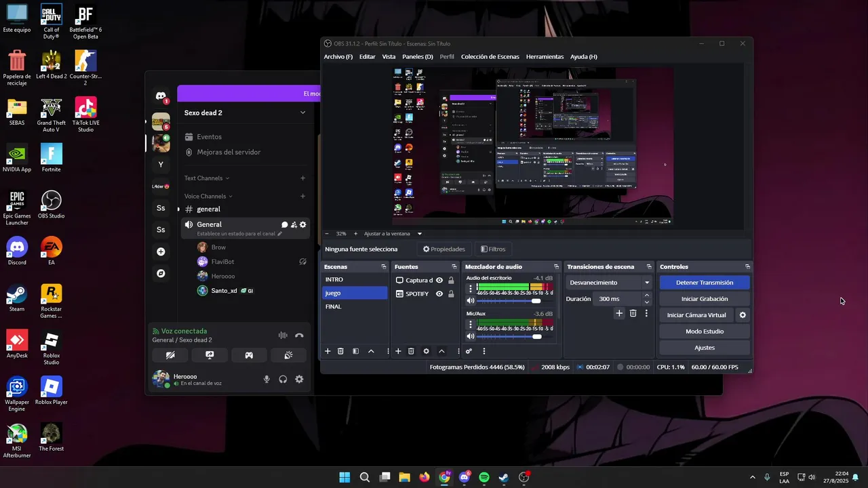Click Iniciar Grabación button
The image size is (868, 488).
(x=705, y=299)
